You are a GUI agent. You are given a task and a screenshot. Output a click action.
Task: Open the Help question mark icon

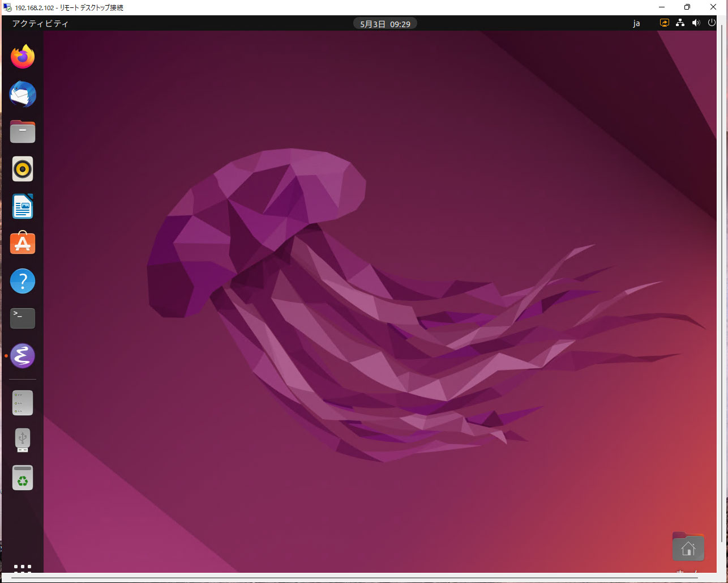pyautogui.click(x=23, y=281)
